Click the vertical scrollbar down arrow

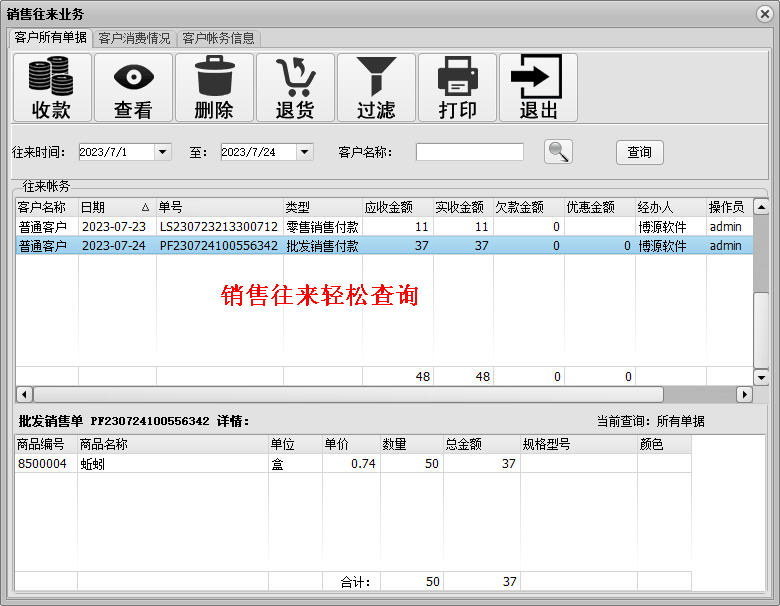pyautogui.click(x=761, y=377)
